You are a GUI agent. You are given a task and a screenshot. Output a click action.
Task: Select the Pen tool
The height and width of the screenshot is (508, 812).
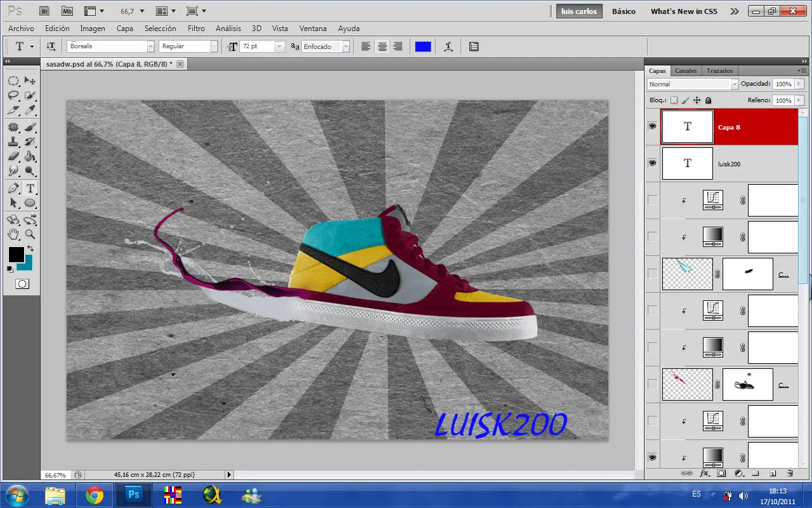(13, 188)
